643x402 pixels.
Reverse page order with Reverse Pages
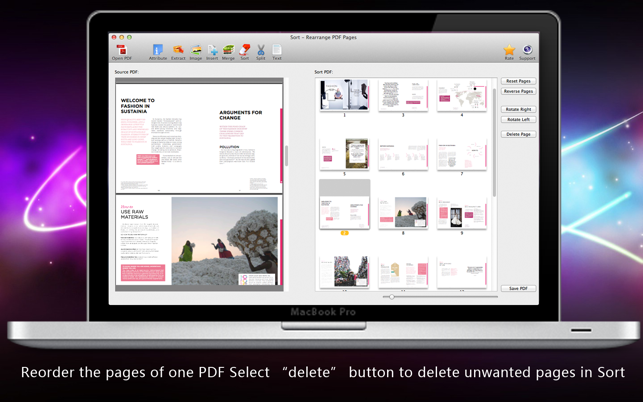click(x=518, y=91)
